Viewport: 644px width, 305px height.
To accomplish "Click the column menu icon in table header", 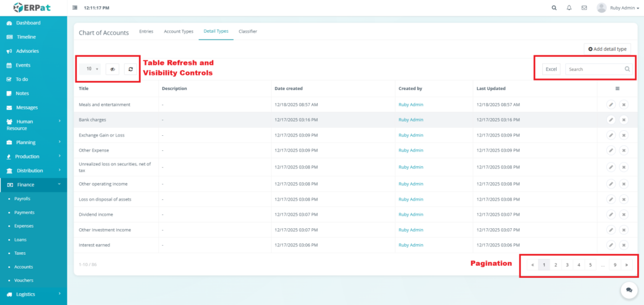I will point(617,89).
